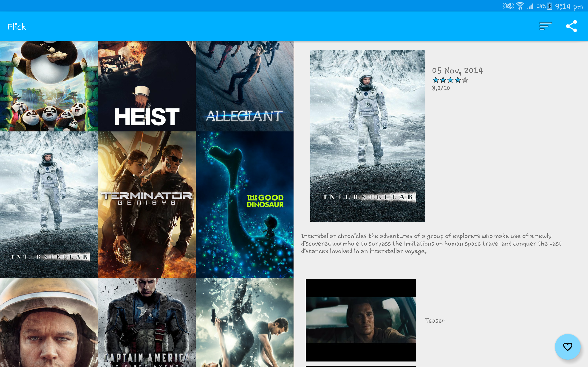Open the sort movies menu icon
588x367 pixels.
coord(545,26)
